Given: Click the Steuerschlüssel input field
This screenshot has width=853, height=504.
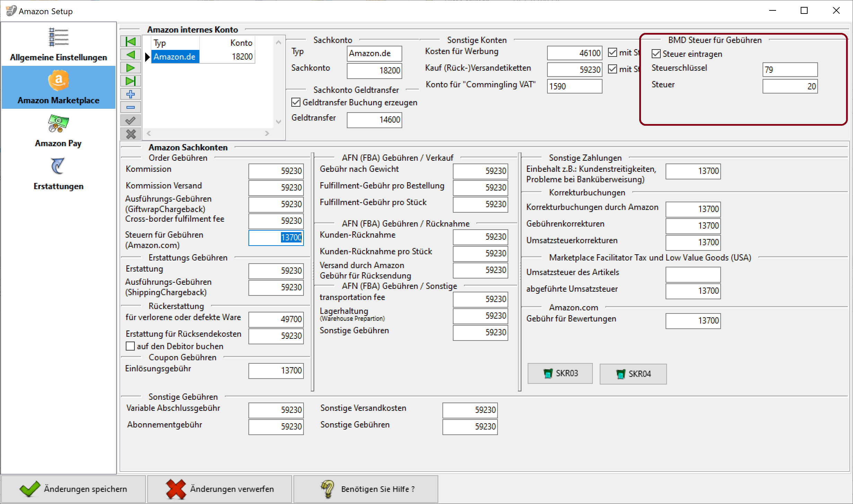Looking at the screenshot, I should point(790,70).
